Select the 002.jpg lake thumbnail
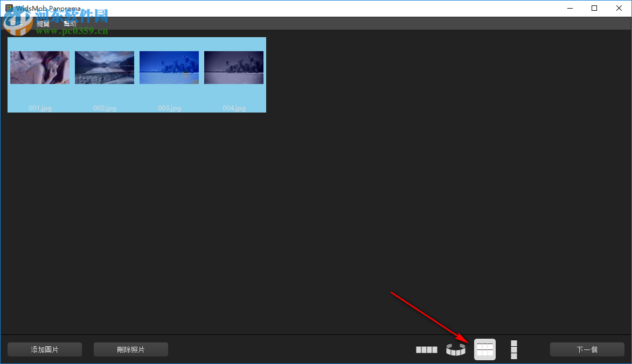Screen dimensions: 632x364 tap(104, 67)
